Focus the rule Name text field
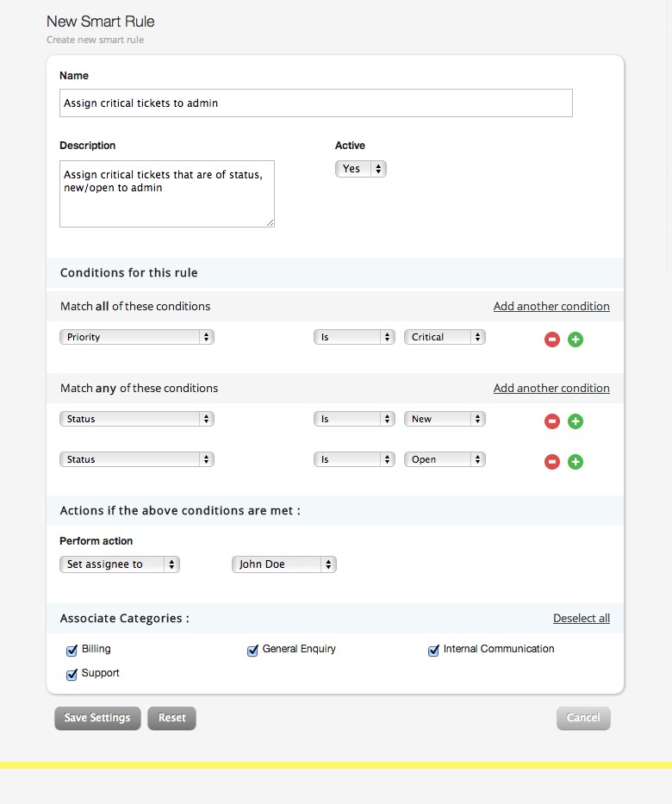The width and height of the screenshot is (672, 804). pos(315,103)
